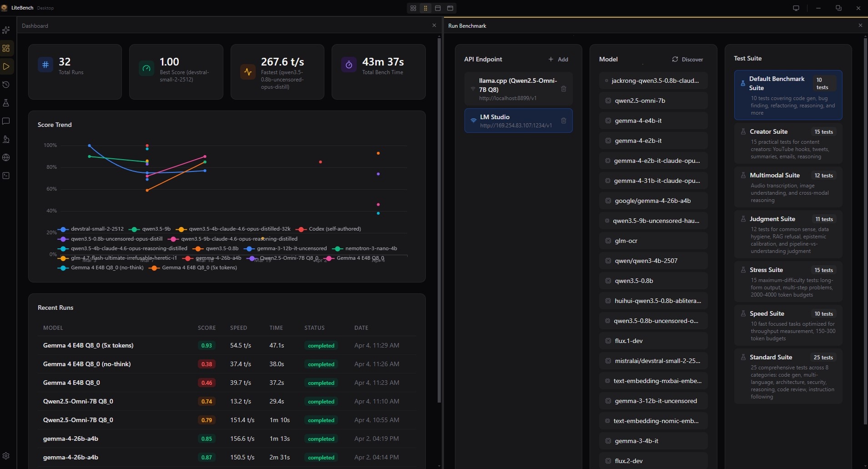Choose the Stress Suite

coord(788,282)
